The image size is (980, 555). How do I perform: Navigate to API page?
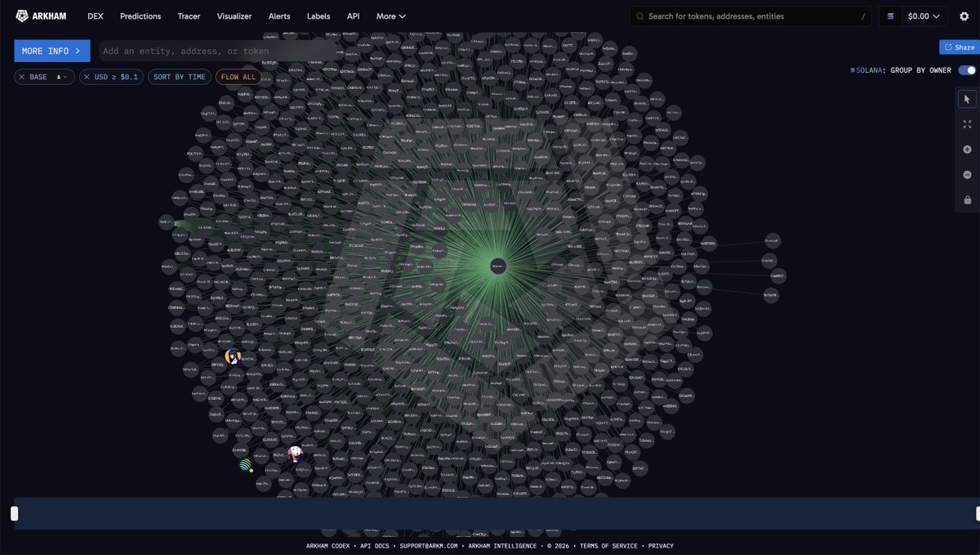tap(353, 16)
